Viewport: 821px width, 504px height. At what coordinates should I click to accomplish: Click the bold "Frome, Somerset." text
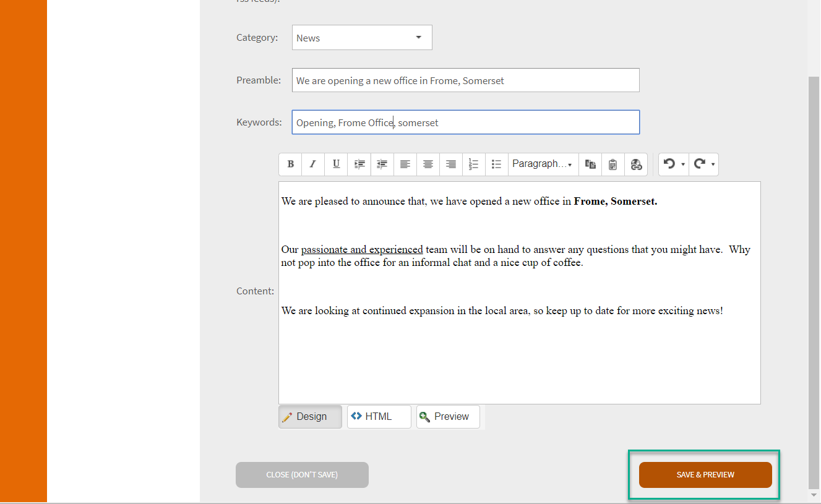click(616, 202)
